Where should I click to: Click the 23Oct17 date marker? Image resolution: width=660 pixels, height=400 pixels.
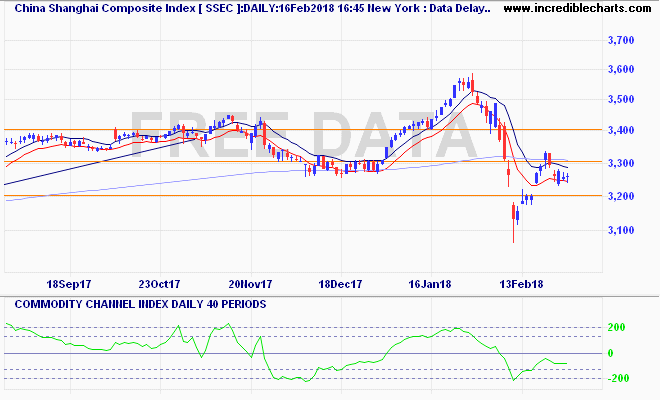point(160,283)
